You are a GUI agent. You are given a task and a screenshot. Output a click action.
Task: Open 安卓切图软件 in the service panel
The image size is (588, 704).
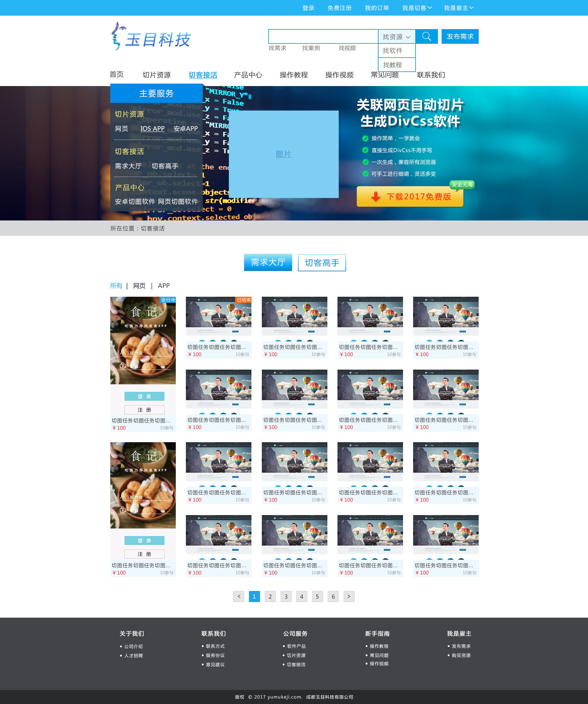click(135, 201)
